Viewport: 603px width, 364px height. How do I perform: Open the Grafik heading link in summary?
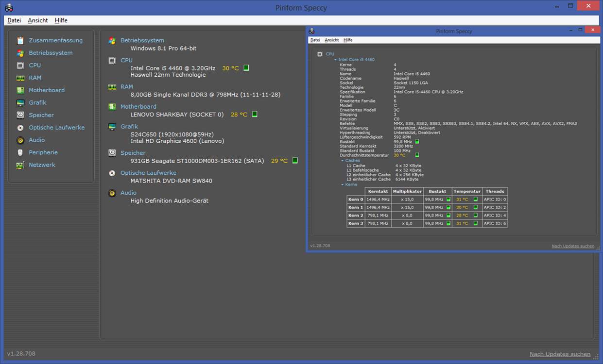129,127
